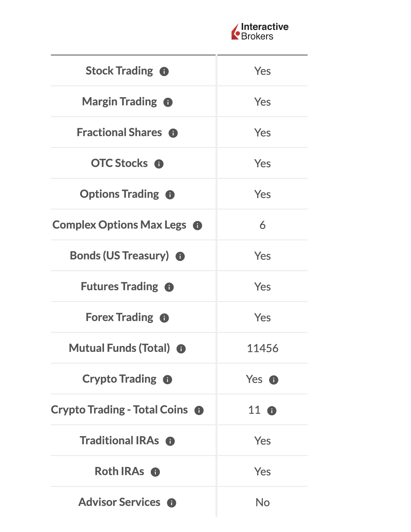Screen dimensions: 411x532
Task: Open info icon for Complex Options Max Legs
Action: tap(197, 226)
